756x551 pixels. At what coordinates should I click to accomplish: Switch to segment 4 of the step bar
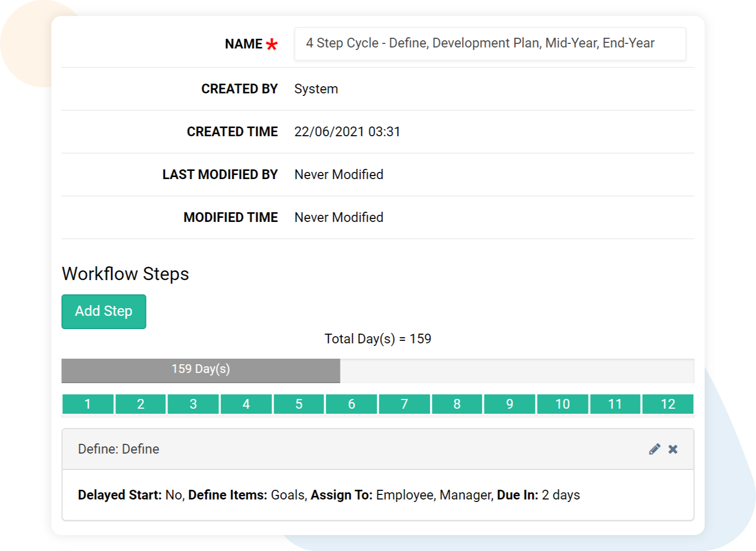tap(246, 404)
